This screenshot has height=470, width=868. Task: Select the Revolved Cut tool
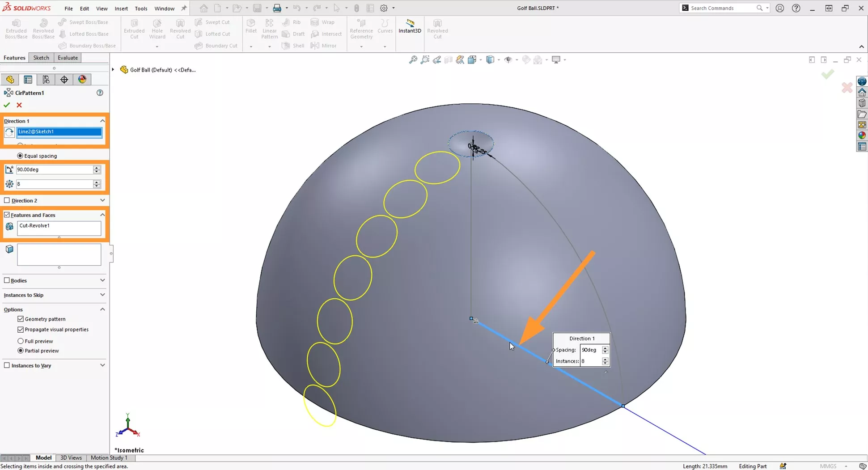[x=180, y=28]
